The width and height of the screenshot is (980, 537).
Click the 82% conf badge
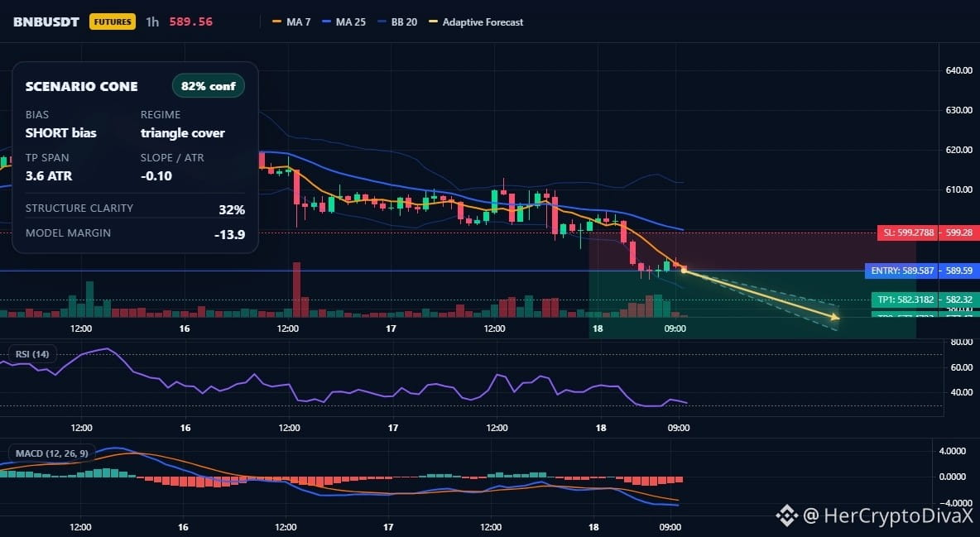pos(208,86)
